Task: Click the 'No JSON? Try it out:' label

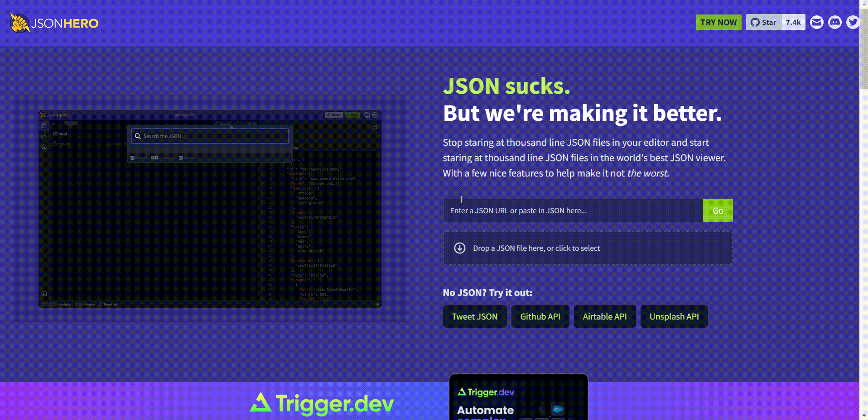Action: coord(487,293)
